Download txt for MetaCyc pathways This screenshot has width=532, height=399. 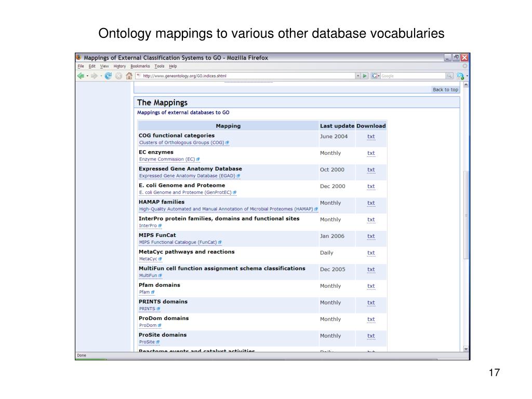tap(371, 253)
